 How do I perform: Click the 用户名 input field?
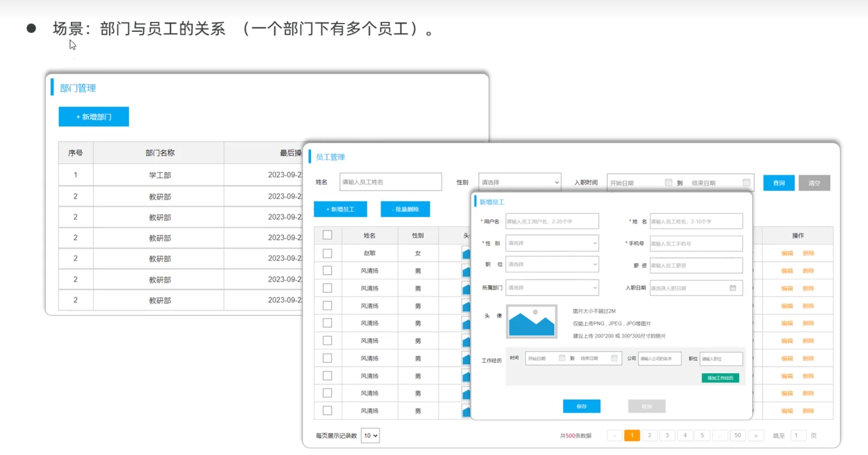tap(552, 222)
